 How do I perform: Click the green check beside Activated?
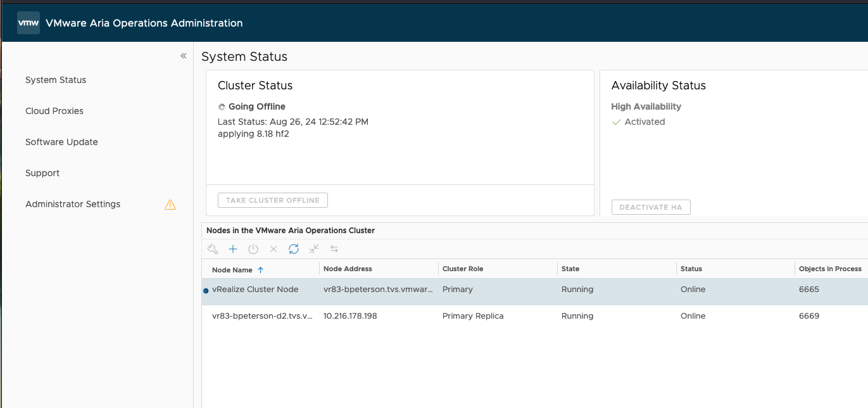[x=616, y=122]
